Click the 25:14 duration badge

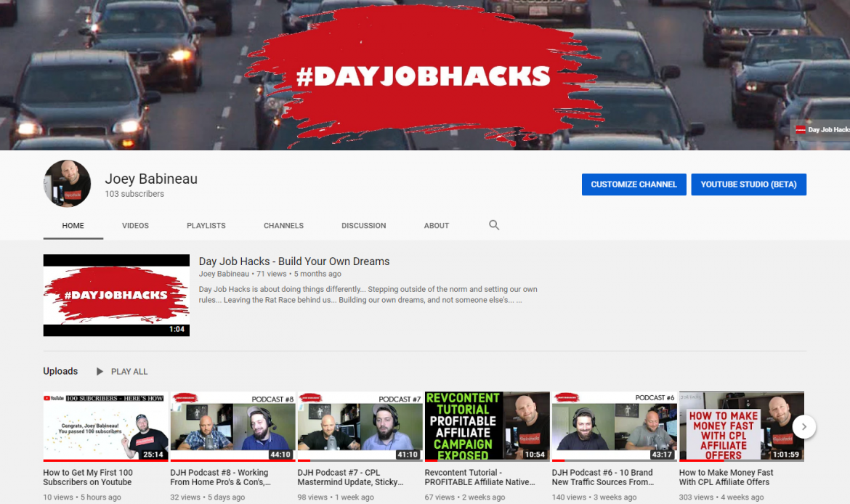[153, 454]
